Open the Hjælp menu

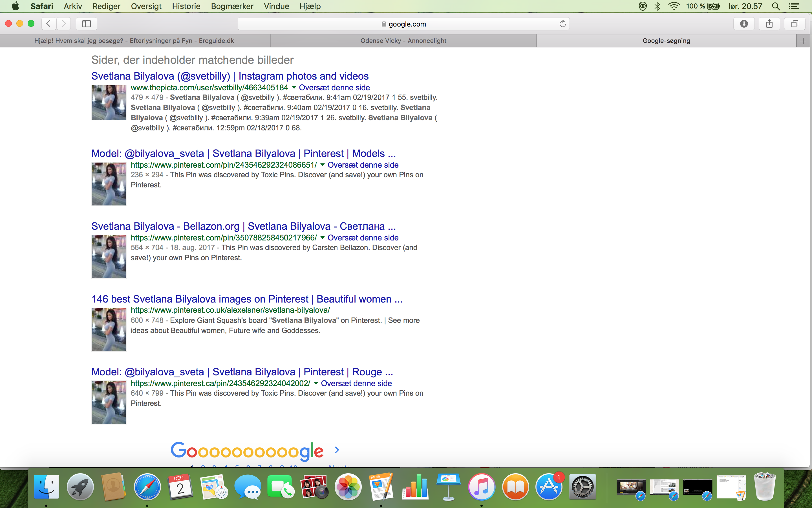click(310, 6)
